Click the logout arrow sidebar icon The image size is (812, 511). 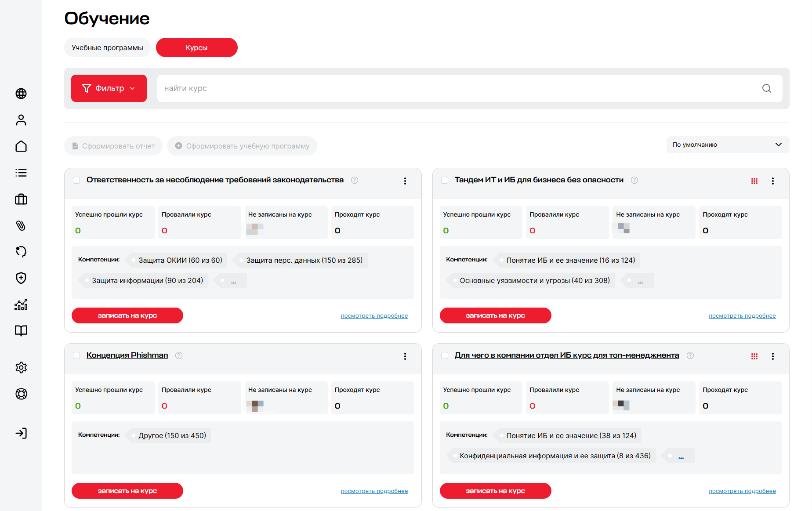21,433
